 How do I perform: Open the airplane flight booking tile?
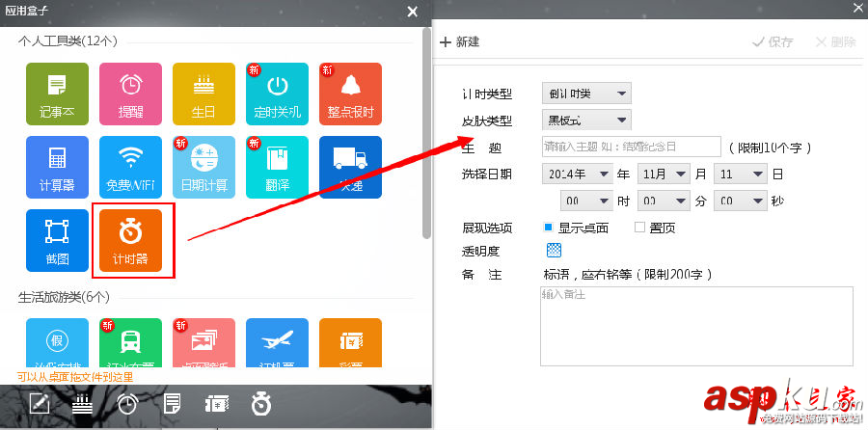coord(278,342)
